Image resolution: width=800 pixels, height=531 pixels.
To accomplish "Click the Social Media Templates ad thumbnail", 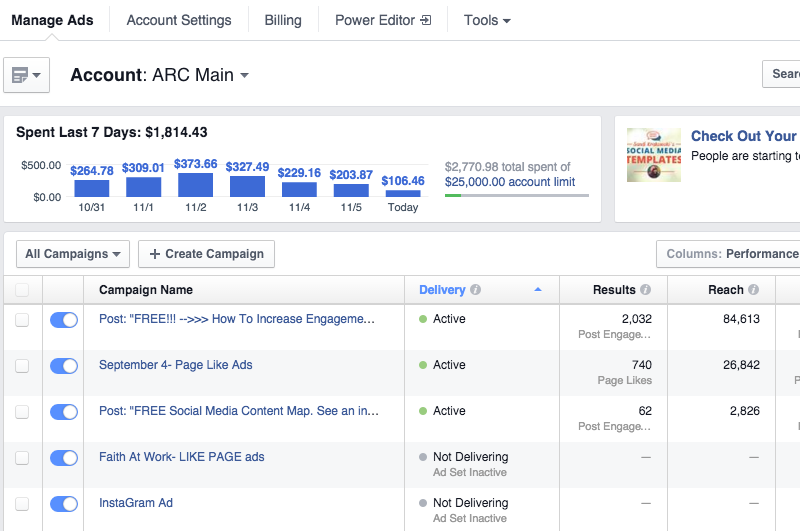I will coord(654,155).
